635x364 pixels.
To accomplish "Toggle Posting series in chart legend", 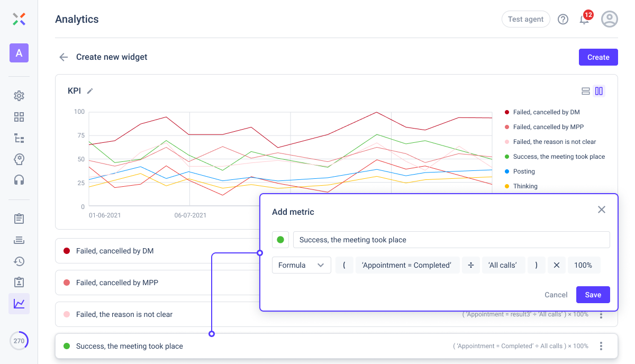I will 524,171.
